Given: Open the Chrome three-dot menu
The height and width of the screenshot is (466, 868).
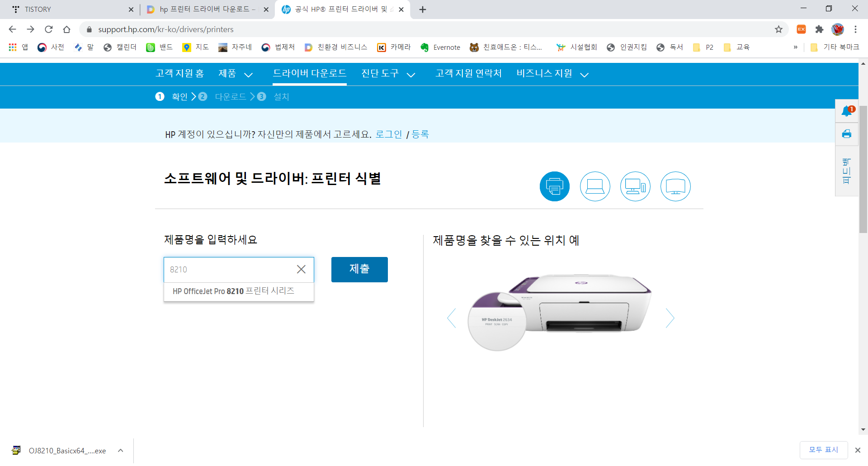Looking at the screenshot, I should pos(855,29).
